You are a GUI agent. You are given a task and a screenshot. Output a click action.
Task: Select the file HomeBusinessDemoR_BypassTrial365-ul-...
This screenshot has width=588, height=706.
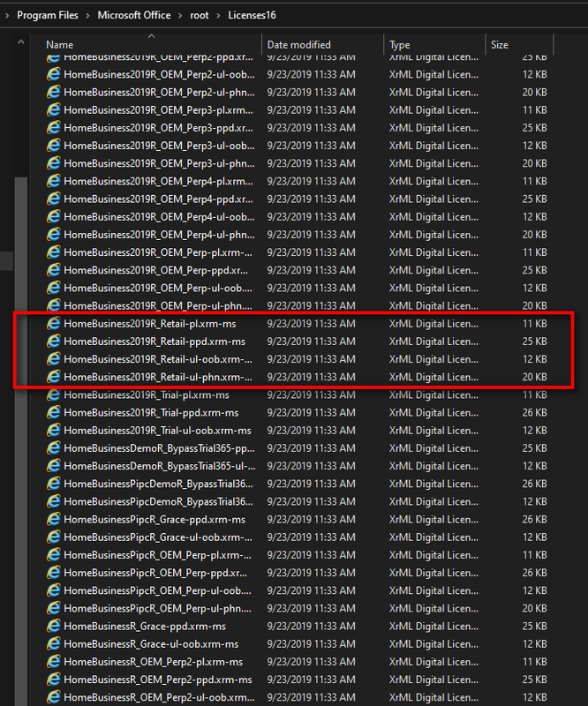coord(160,466)
